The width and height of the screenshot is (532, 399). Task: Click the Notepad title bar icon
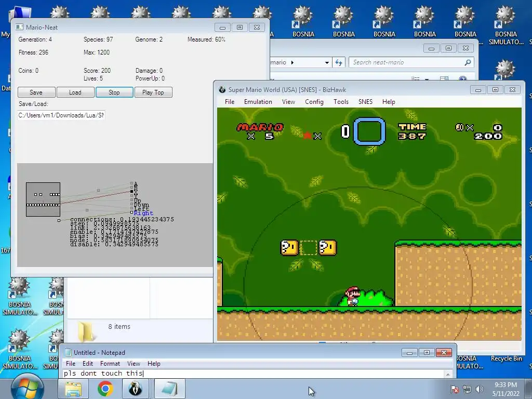click(68, 353)
